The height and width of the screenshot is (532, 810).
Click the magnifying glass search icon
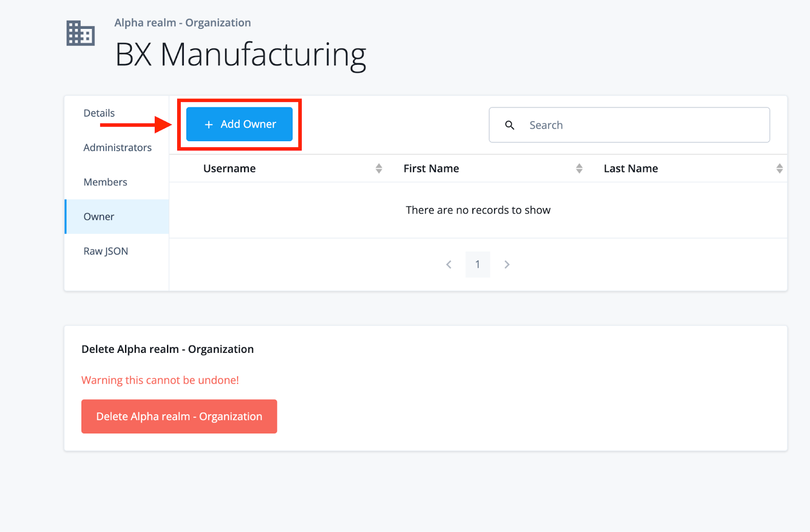pyautogui.click(x=509, y=125)
